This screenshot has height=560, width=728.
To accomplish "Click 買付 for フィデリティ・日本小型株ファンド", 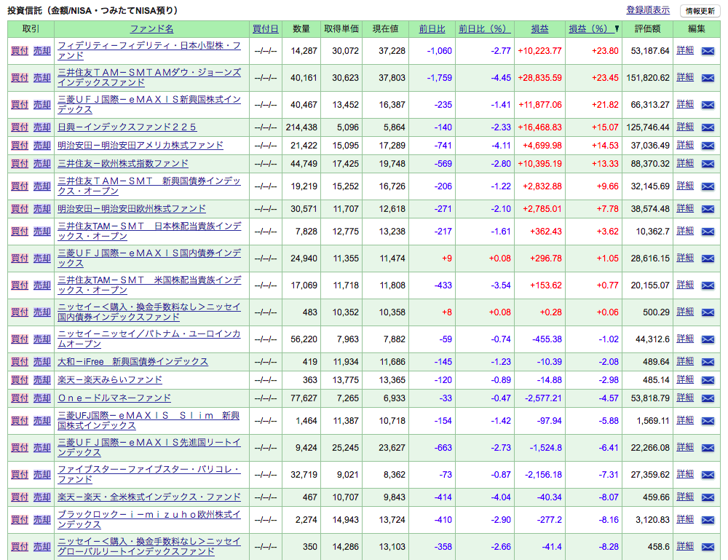I will coord(20,51).
